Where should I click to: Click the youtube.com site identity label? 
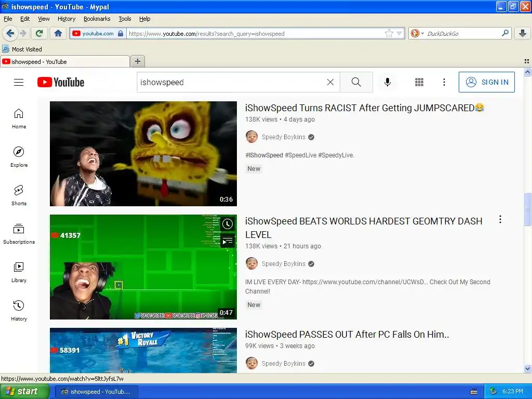(x=98, y=33)
